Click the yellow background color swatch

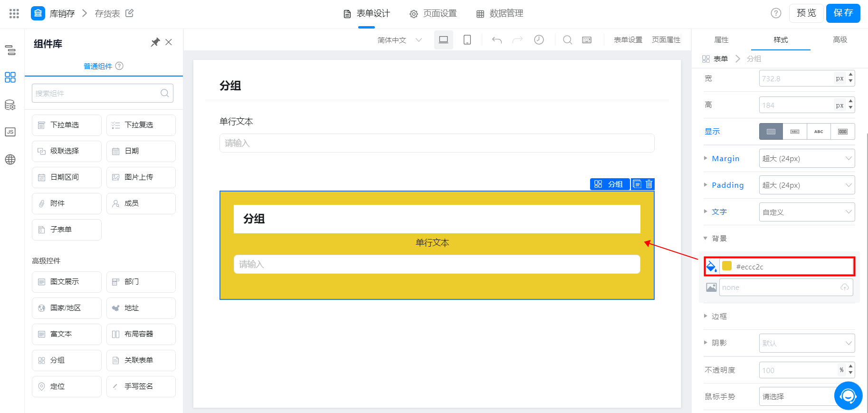(x=726, y=266)
